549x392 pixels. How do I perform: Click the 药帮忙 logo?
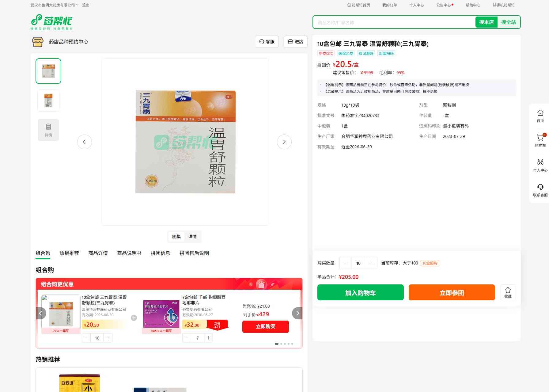[x=52, y=22]
